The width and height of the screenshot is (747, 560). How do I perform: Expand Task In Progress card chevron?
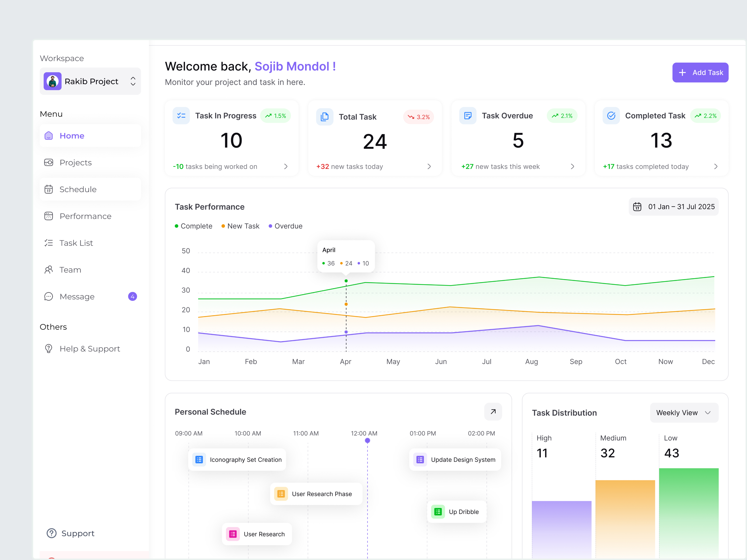click(286, 166)
